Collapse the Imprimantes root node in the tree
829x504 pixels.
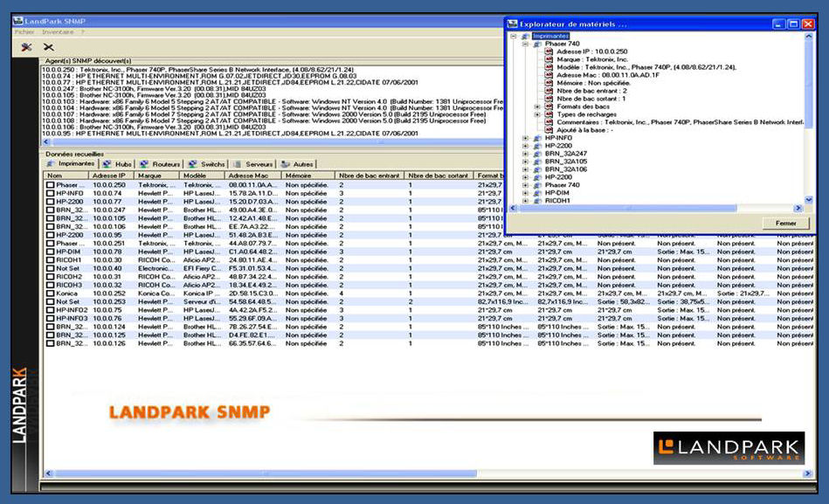514,36
